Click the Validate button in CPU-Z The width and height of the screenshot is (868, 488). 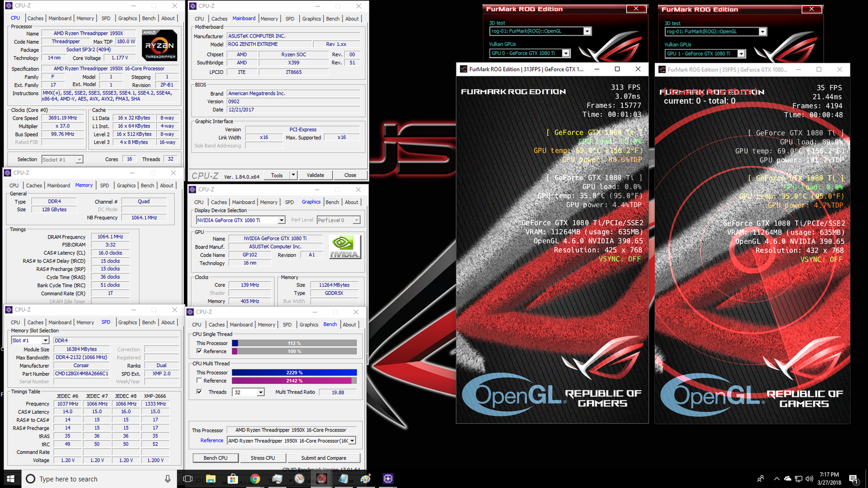(x=315, y=175)
